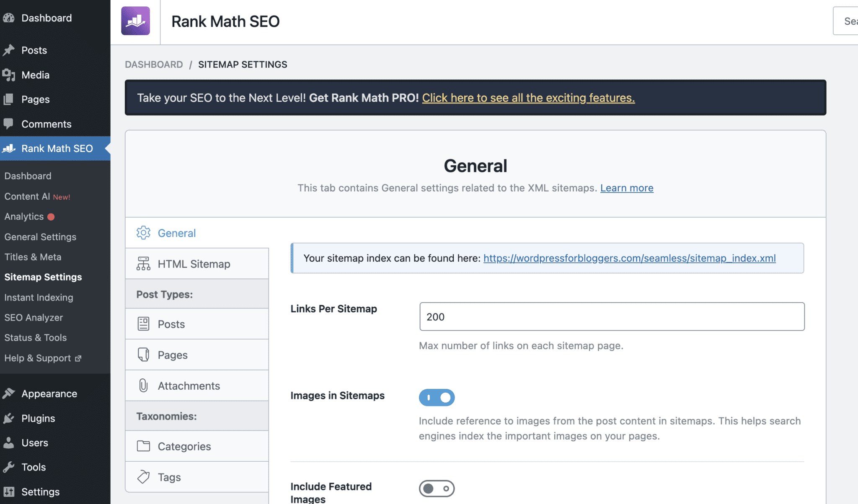Image resolution: width=858 pixels, height=504 pixels.
Task: Enable Include Featured Images
Action: click(x=437, y=488)
